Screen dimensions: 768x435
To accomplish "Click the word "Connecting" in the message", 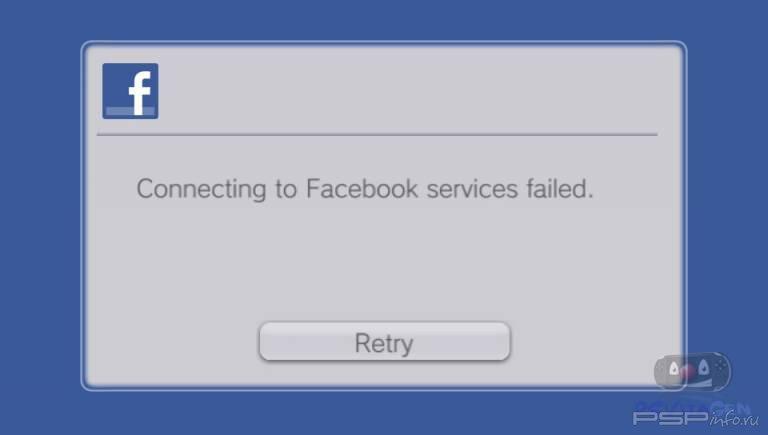I will coord(201,190).
